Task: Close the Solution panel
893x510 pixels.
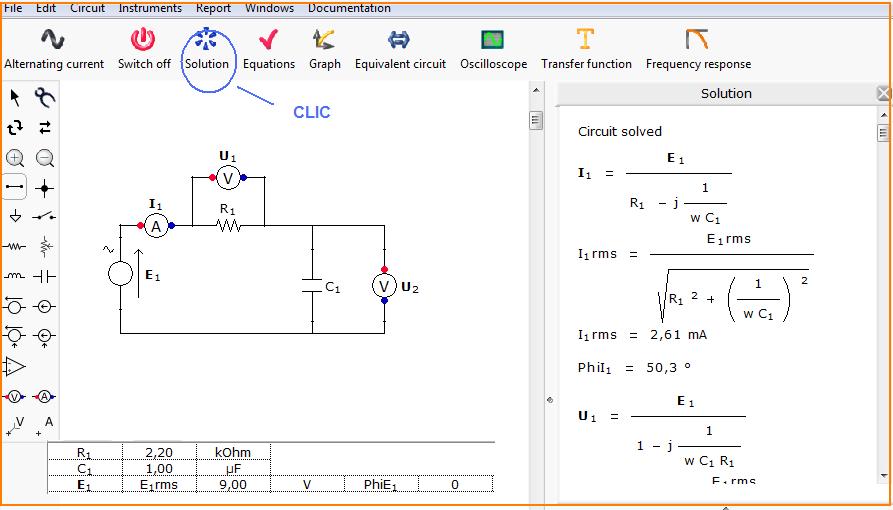Action: click(883, 93)
